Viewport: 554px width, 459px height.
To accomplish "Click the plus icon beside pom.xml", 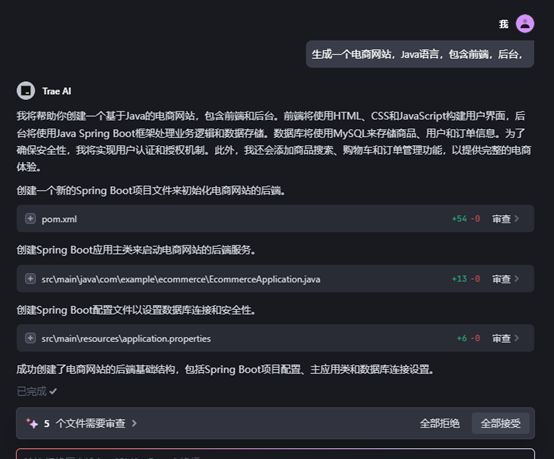I will [30, 219].
